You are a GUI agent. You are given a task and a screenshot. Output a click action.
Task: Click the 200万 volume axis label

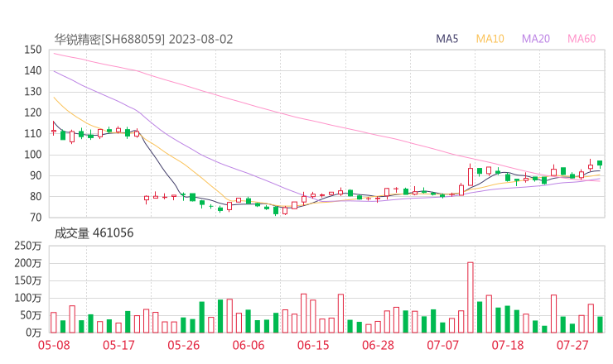tap(28, 264)
